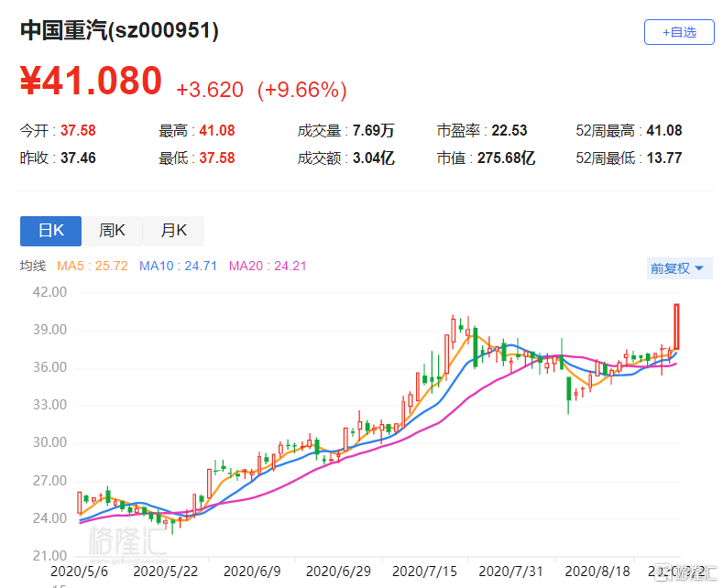The width and height of the screenshot is (723, 588).
Task: Click the 昨收 value 37.46
Action: [x=78, y=158]
